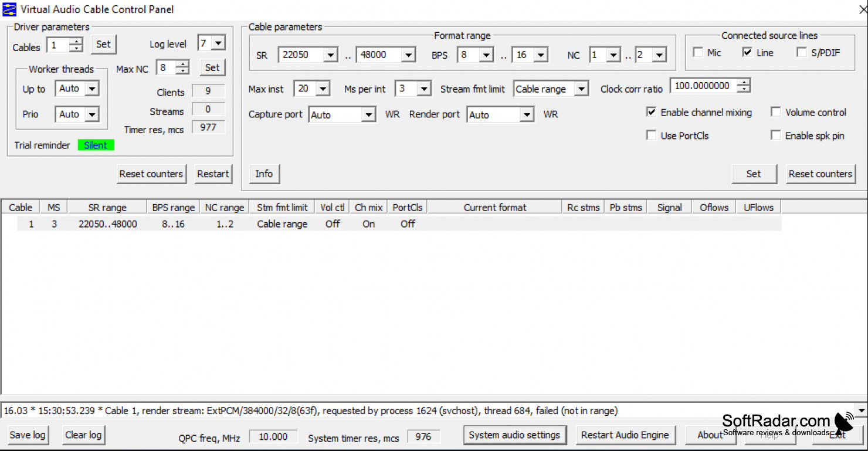Click the Signal column header
Image resolution: width=868 pixels, height=451 pixels.
point(669,207)
